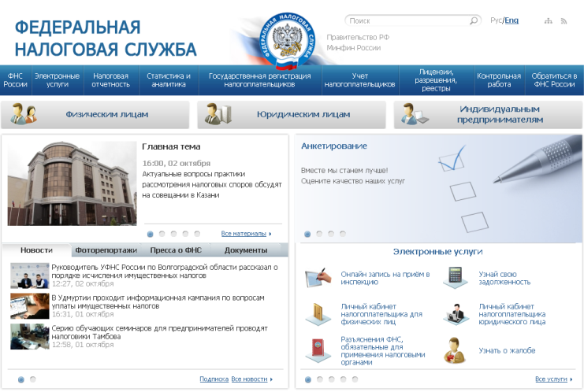Switch to the Пресса о ФНС tab
Image resolution: width=584 pixels, height=392 pixels.
176,250
